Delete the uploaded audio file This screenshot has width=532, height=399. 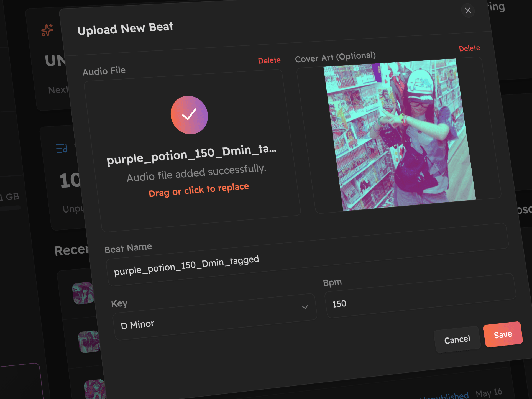pos(269,60)
